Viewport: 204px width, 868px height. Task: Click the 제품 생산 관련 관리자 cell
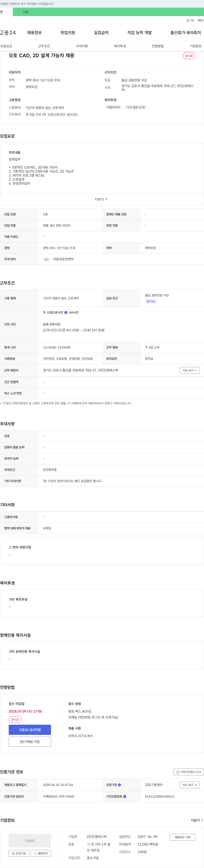click(x=57, y=225)
